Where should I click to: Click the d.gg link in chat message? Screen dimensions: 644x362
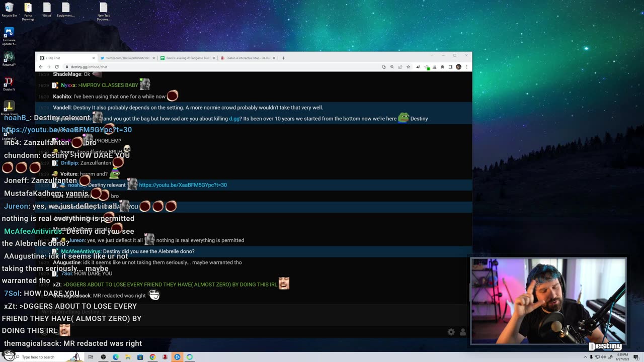coord(234,119)
